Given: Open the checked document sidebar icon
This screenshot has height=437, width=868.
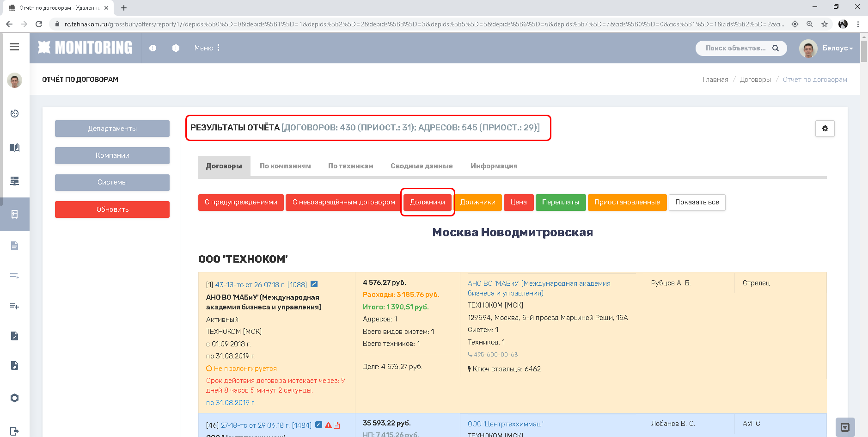Looking at the screenshot, I should pos(14,336).
